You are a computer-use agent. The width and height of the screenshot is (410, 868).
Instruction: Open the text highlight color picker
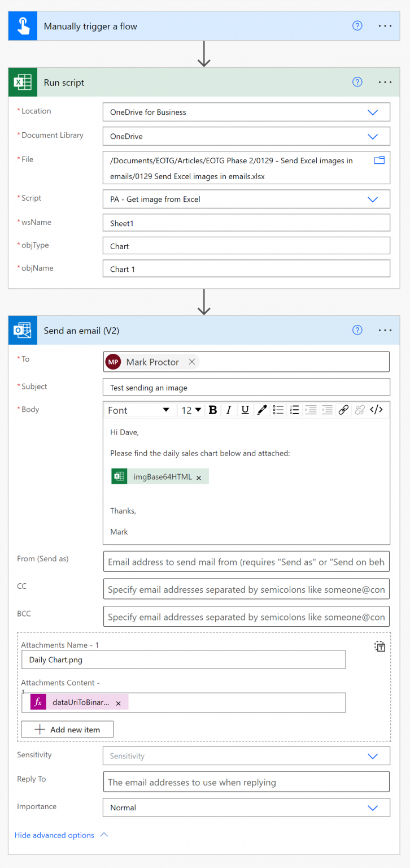coord(261,410)
